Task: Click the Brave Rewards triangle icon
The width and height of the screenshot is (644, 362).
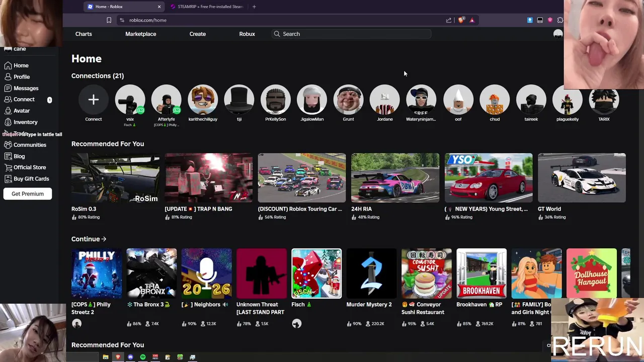Action: coord(472,20)
